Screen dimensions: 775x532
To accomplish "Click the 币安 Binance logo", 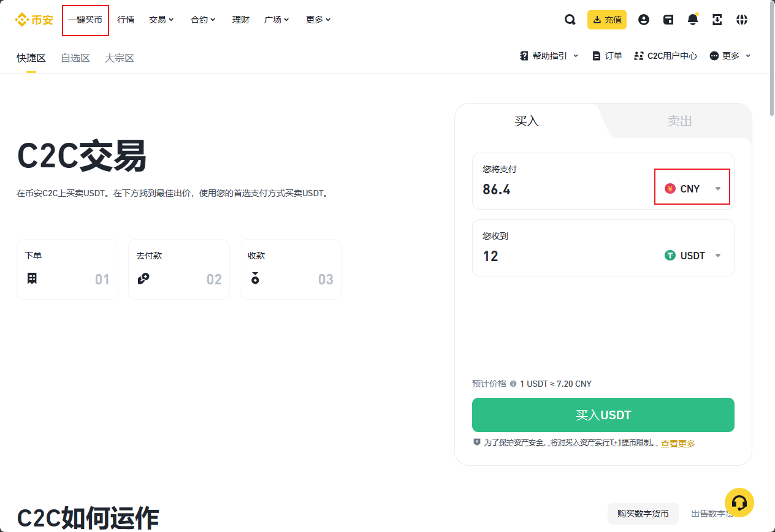I will [32, 19].
